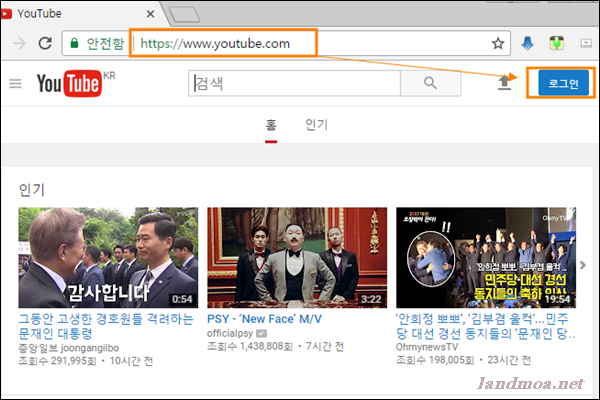Open a new browser tab
Image resolution: width=600 pixels, height=400 pixels.
[x=184, y=15]
